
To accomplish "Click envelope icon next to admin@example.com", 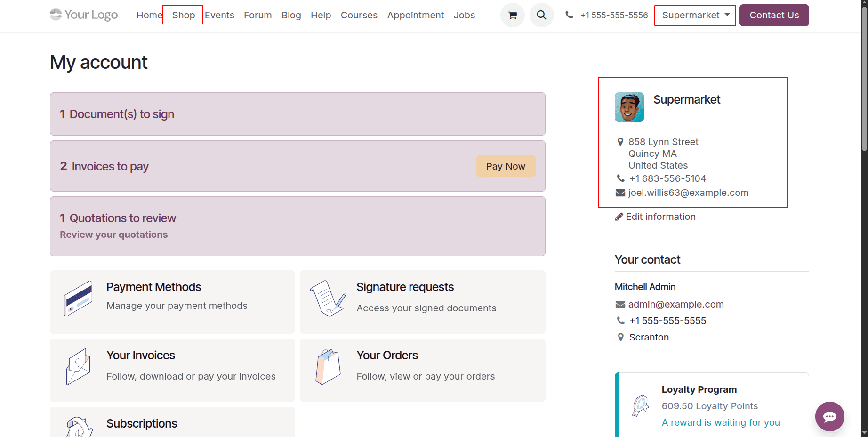I will pyautogui.click(x=620, y=305).
